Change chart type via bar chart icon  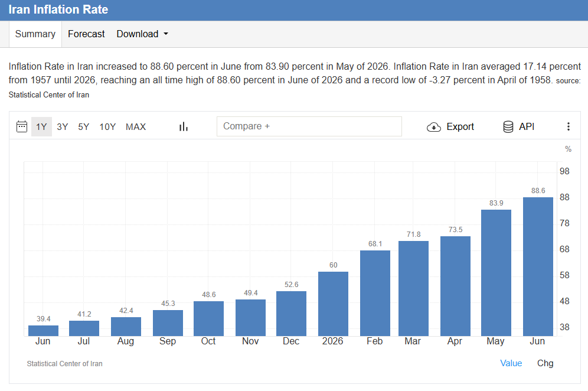click(x=184, y=126)
